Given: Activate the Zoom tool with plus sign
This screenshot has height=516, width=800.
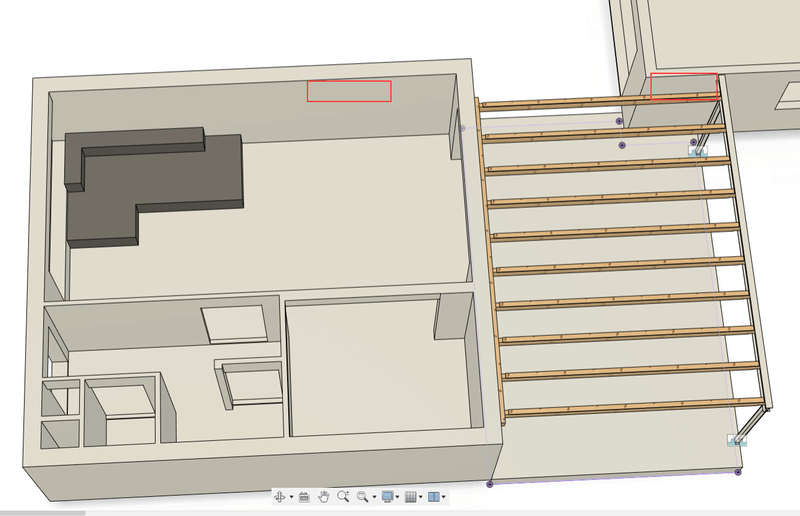Looking at the screenshot, I should (x=343, y=497).
